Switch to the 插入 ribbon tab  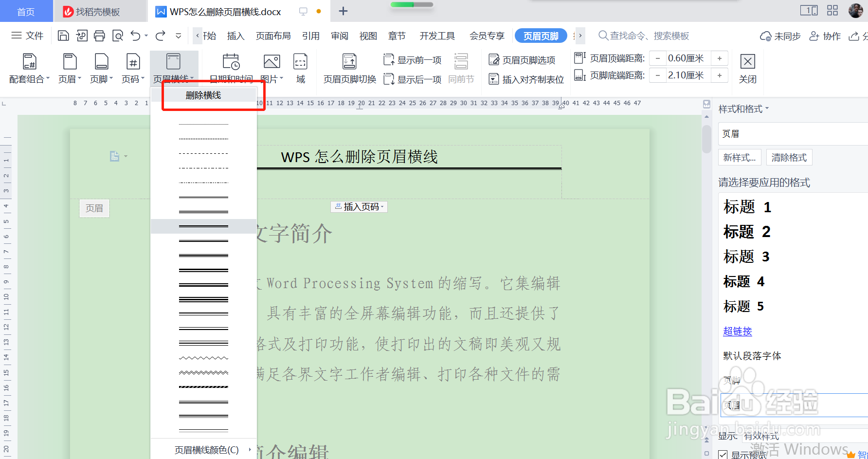pos(235,36)
